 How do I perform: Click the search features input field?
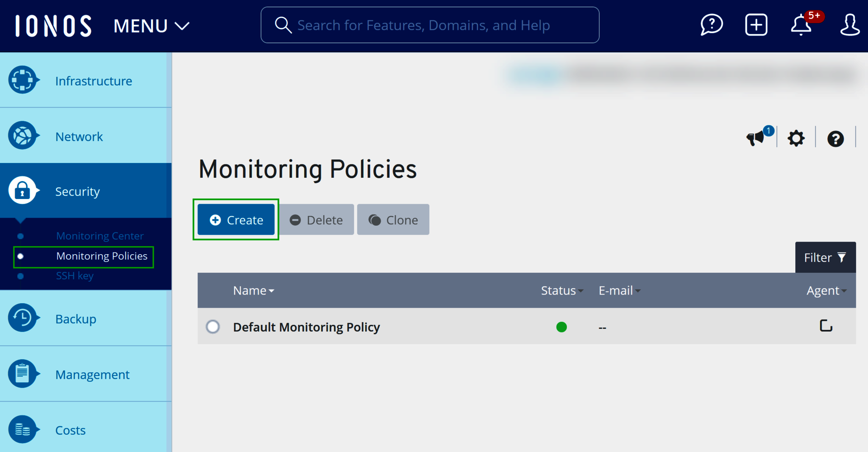[429, 25]
